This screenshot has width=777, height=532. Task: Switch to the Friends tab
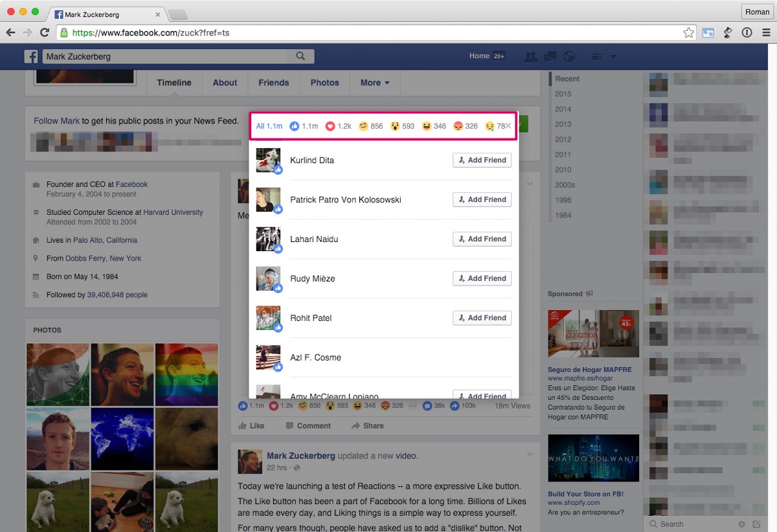[274, 83]
